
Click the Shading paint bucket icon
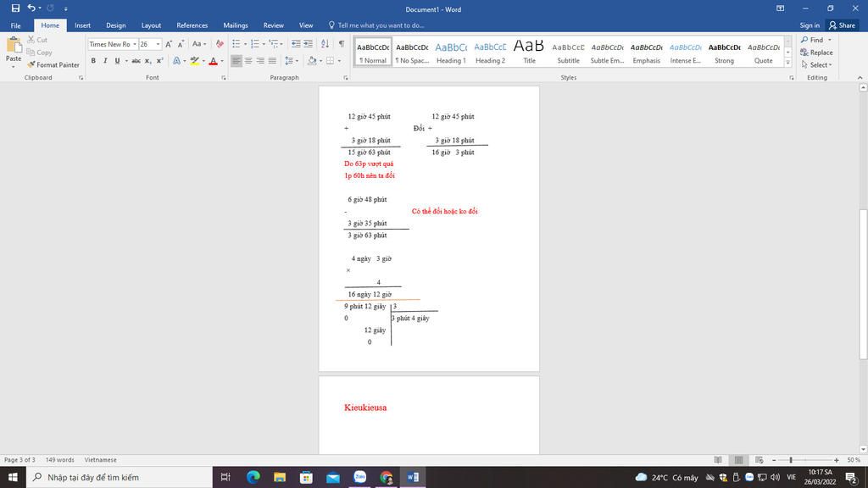tap(312, 61)
